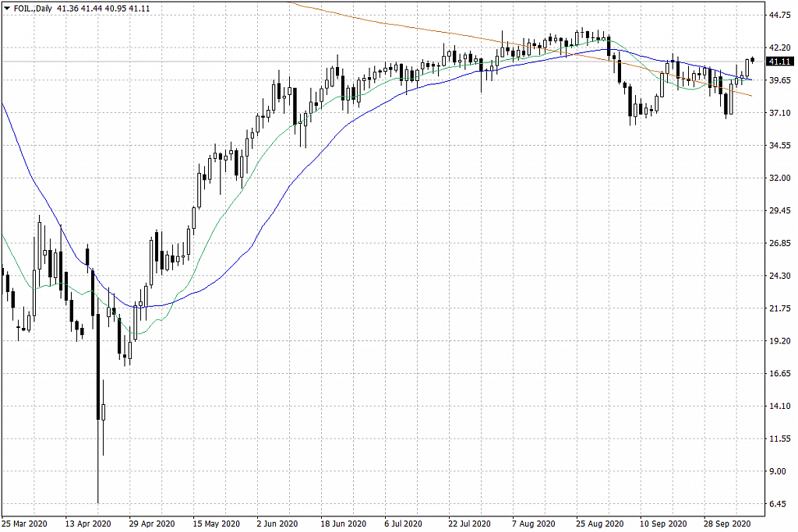798x532 pixels.
Task: Click the 6 Jul 2020 date label
Action: click(x=403, y=523)
